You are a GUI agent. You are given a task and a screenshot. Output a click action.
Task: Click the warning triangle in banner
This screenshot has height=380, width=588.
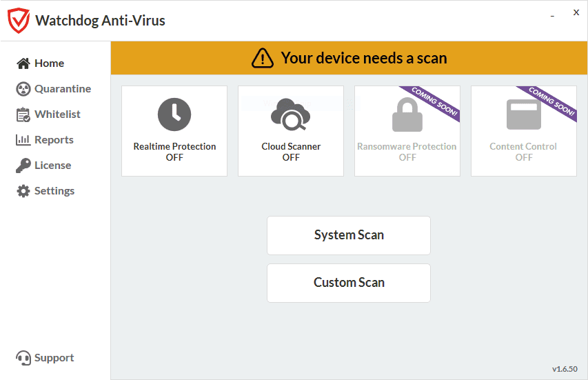(x=263, y=58)
